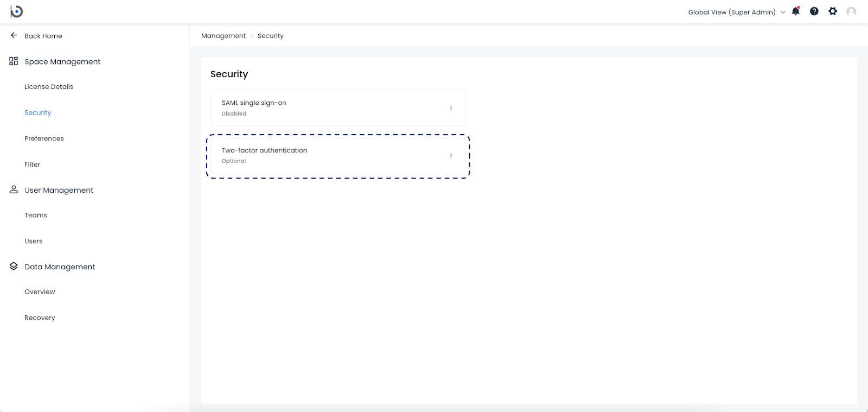Open License Details in sidebar
This screenshot has height=412, width=868.
point(49,87)
